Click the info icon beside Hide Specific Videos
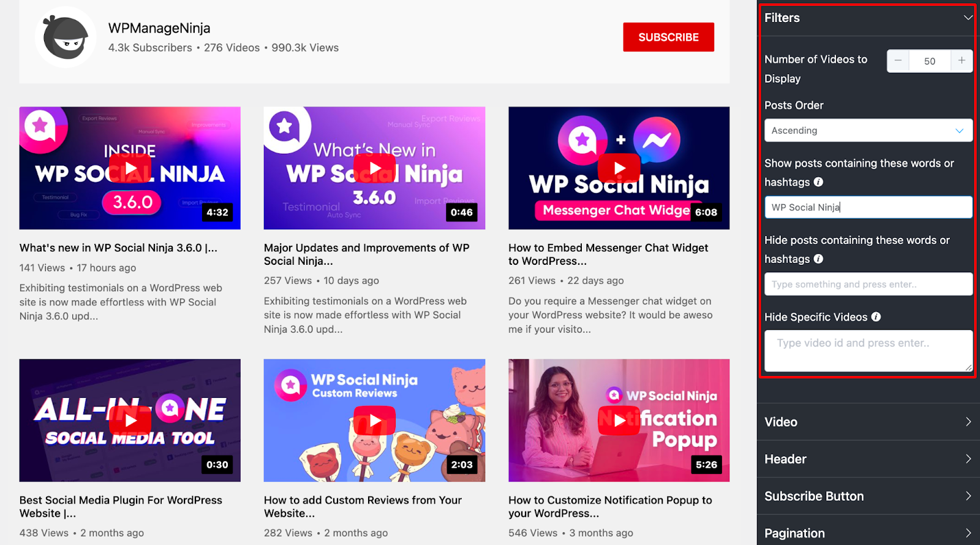This screenshot has width=980, height=545. pos(876,317)
